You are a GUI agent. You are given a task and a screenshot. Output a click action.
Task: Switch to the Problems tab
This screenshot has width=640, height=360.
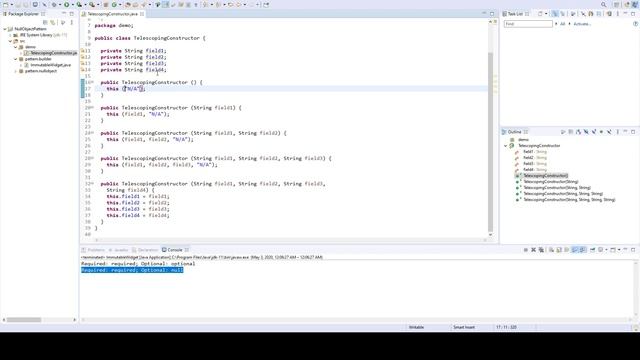click(x=93, y=250)
